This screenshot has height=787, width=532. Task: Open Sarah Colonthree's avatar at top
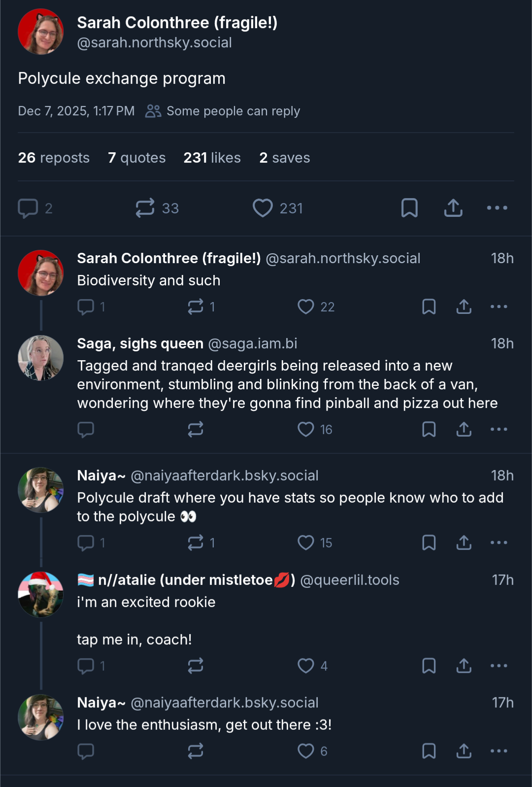41,32
